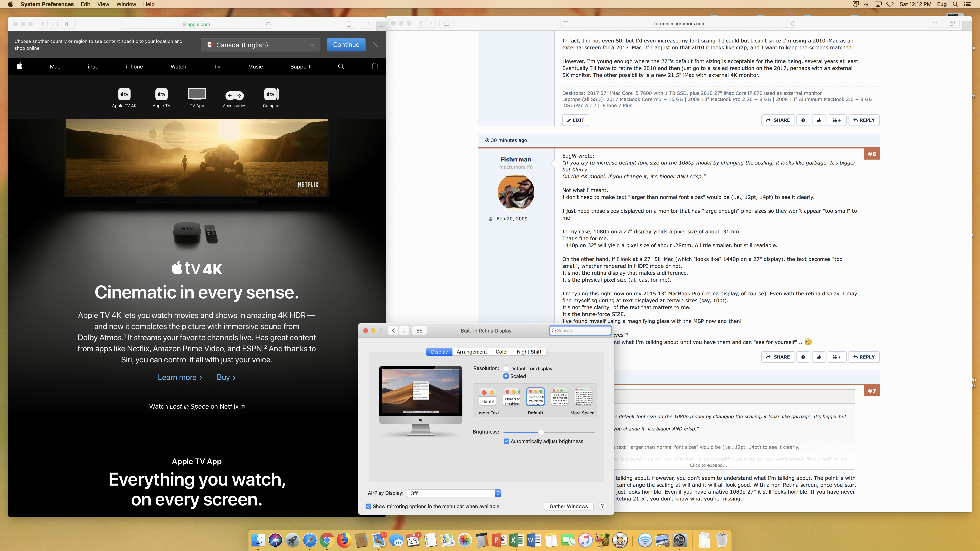Select the TV App icon

197,98
